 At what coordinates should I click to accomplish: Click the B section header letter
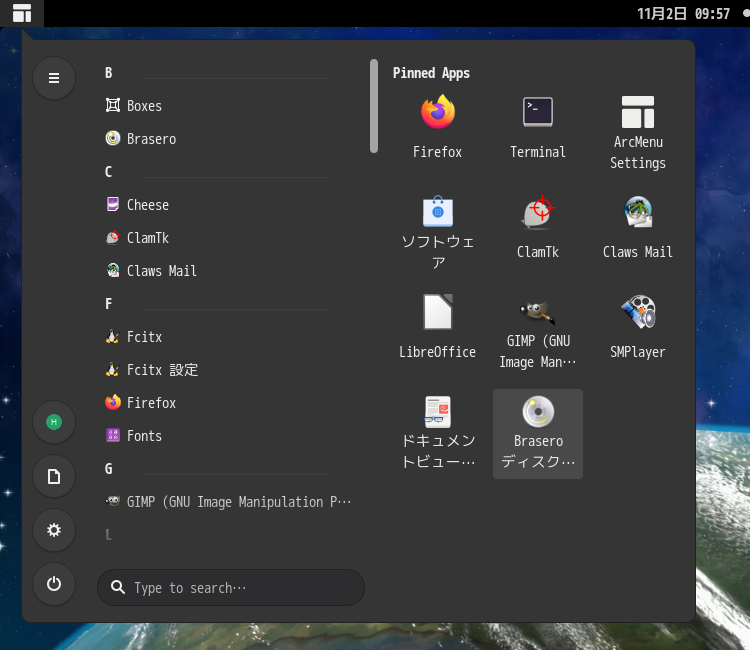pos(109,73)
